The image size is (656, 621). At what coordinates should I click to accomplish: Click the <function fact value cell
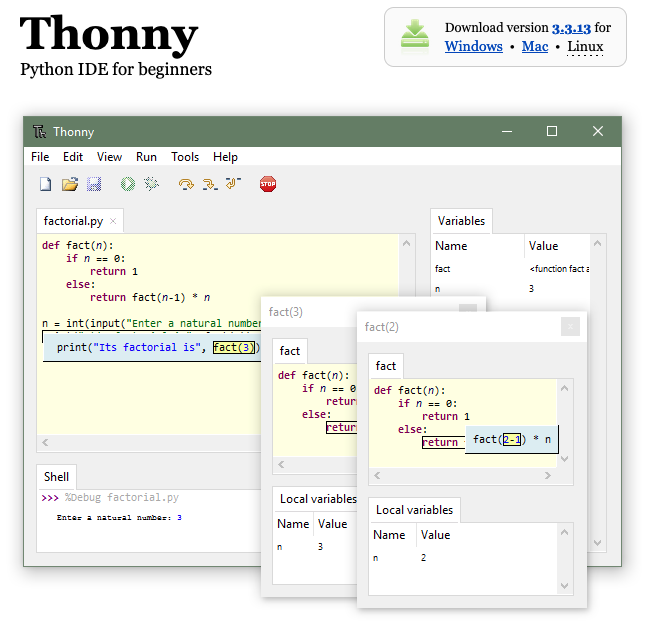pos(559,269)
